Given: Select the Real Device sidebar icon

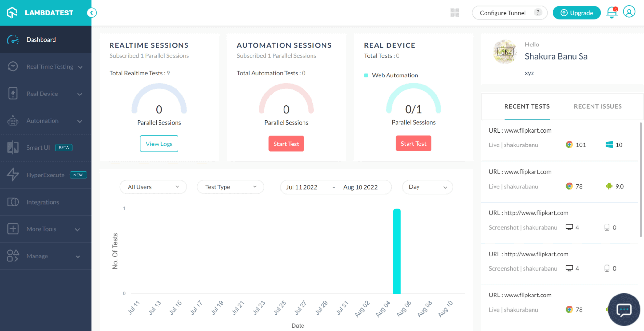Looking at the screenshot, I should pyautogui.click(x=13, y=94).
